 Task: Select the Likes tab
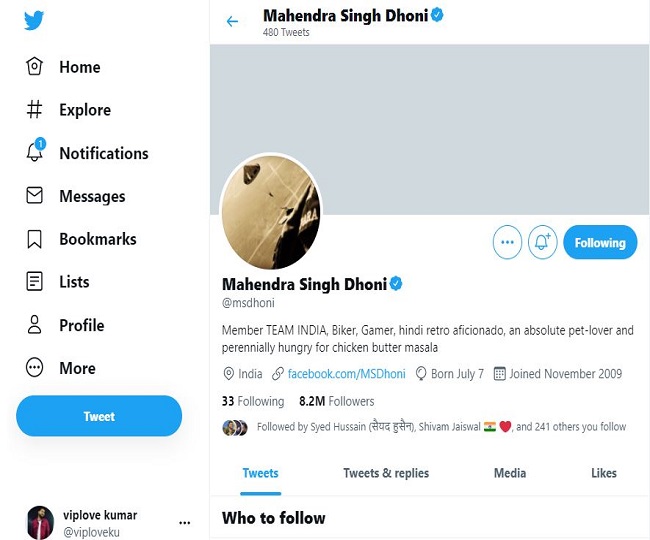pyautogui.click(x=603, y=473)
